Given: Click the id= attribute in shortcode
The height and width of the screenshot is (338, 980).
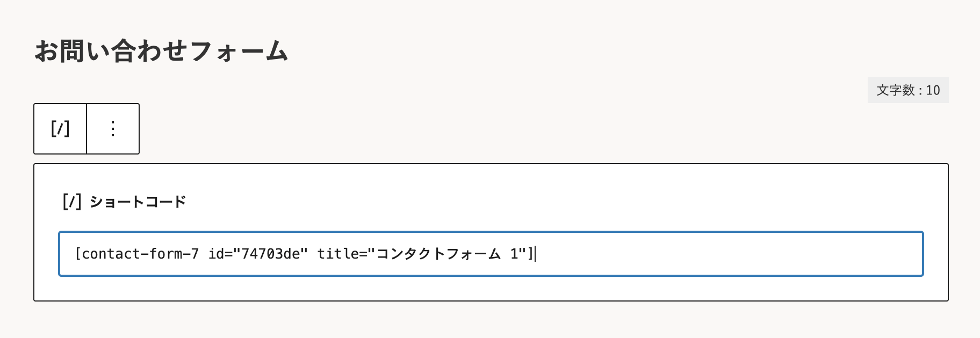Looking at the screenshot, I should click(x=218, y=254).
